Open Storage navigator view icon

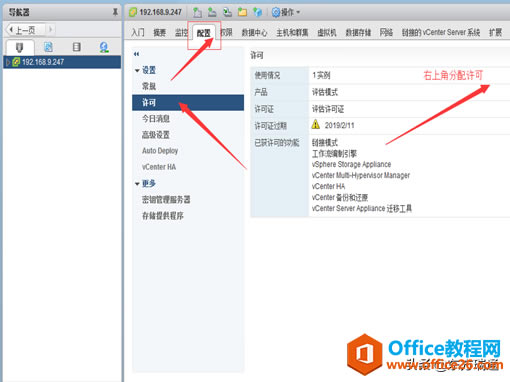coord(77,47)
